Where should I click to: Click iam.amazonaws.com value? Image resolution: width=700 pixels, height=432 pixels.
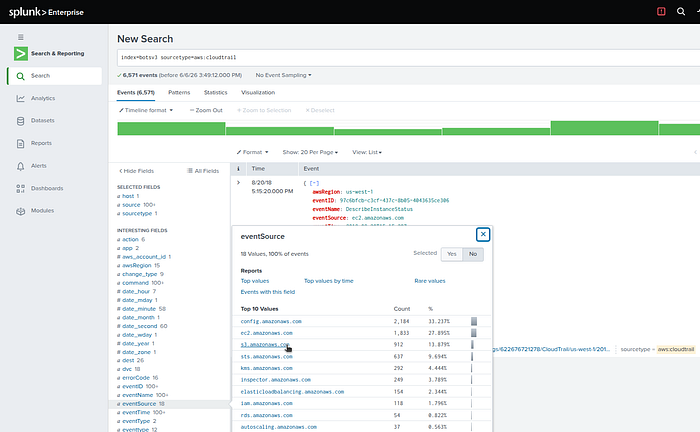point(267,403)
